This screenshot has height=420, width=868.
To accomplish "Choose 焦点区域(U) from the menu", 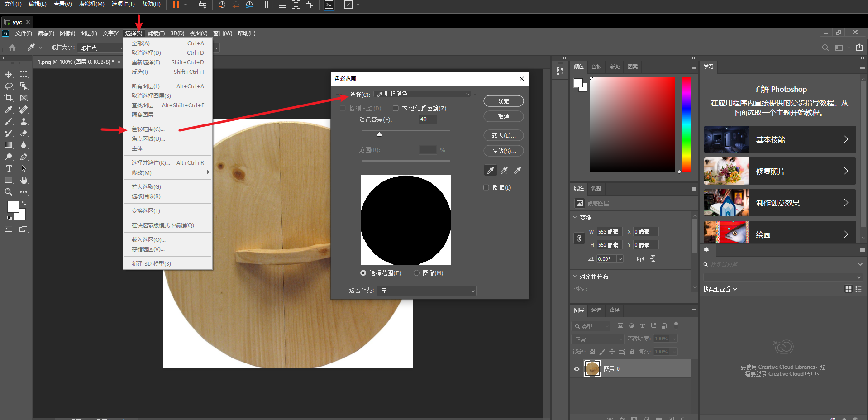I will (x=148, y=139).
